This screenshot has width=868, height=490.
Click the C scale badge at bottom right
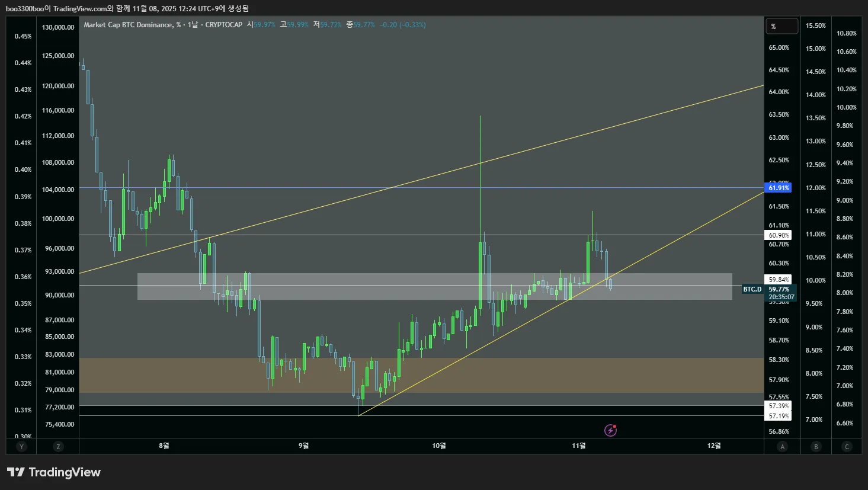pos(847,446)
